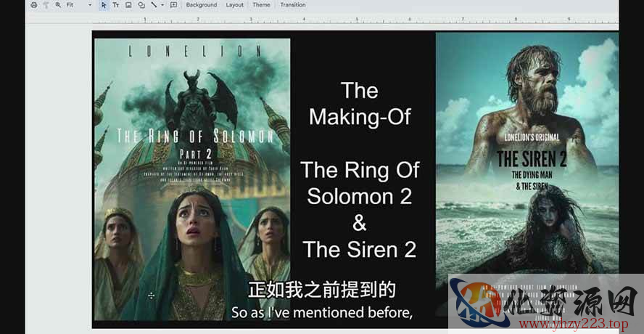Click the Zoom magnifier icon
The height and width of the screenshot is (334, 644).
[x=58, y=5]
